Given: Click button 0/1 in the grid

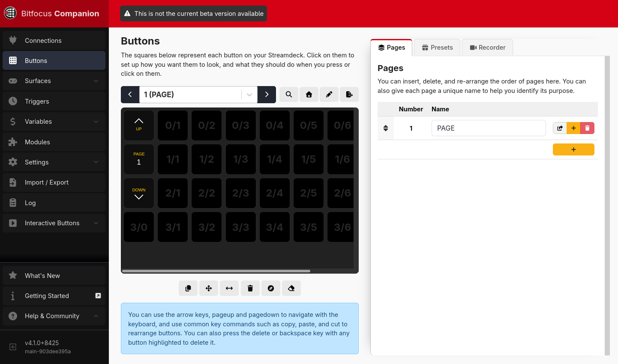Looking at the screenshot, I should (x=173, y=125).
